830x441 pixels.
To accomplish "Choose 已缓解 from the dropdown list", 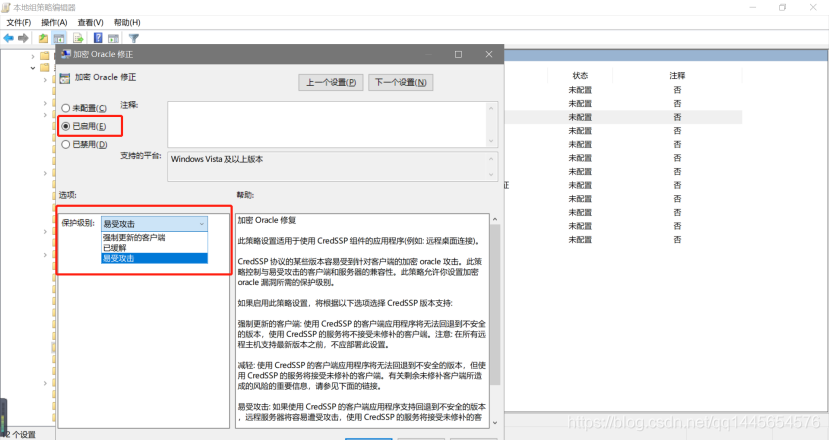I will (154, 248).
